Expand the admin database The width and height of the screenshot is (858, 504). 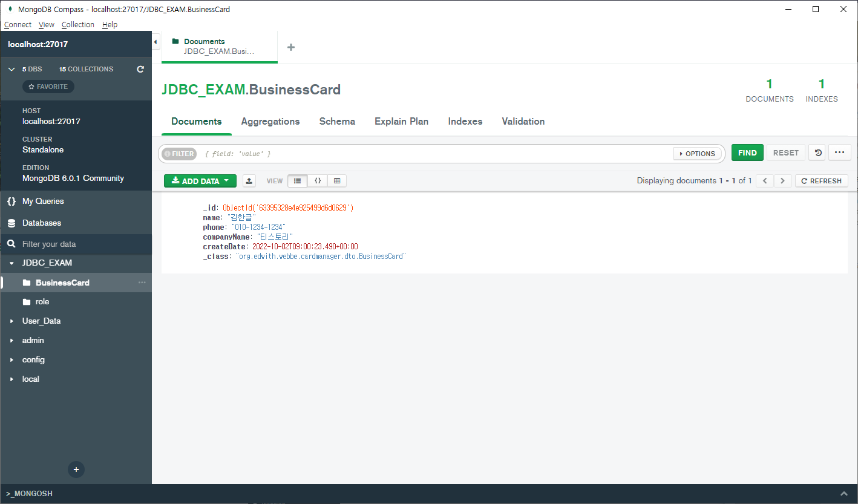click(11, 341)
